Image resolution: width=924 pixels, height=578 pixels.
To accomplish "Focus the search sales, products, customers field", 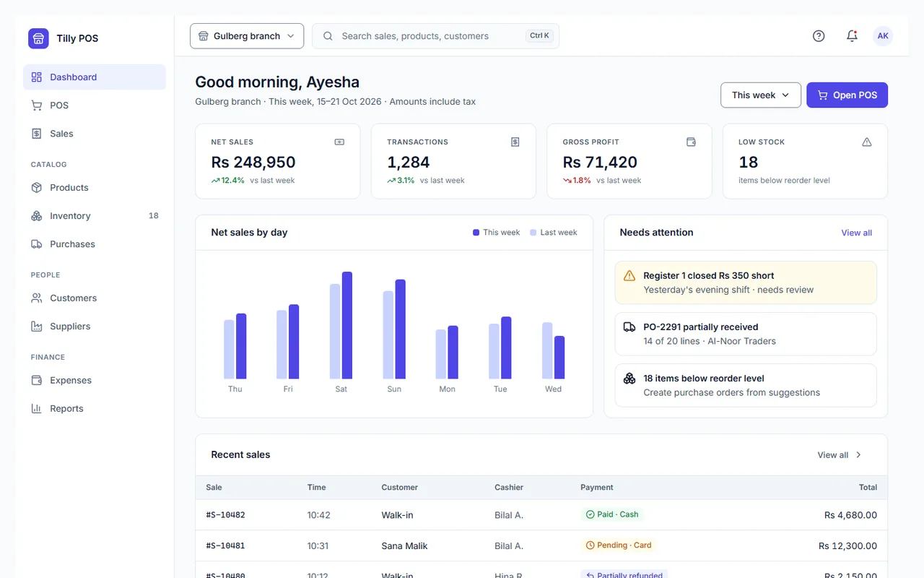I will [435, 36].
